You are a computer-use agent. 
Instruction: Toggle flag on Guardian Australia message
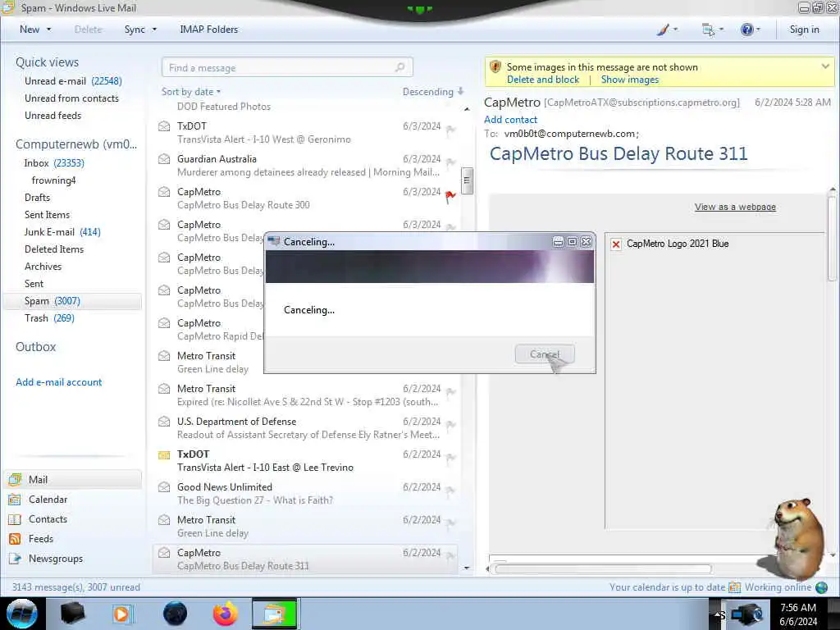coord(450,163)
